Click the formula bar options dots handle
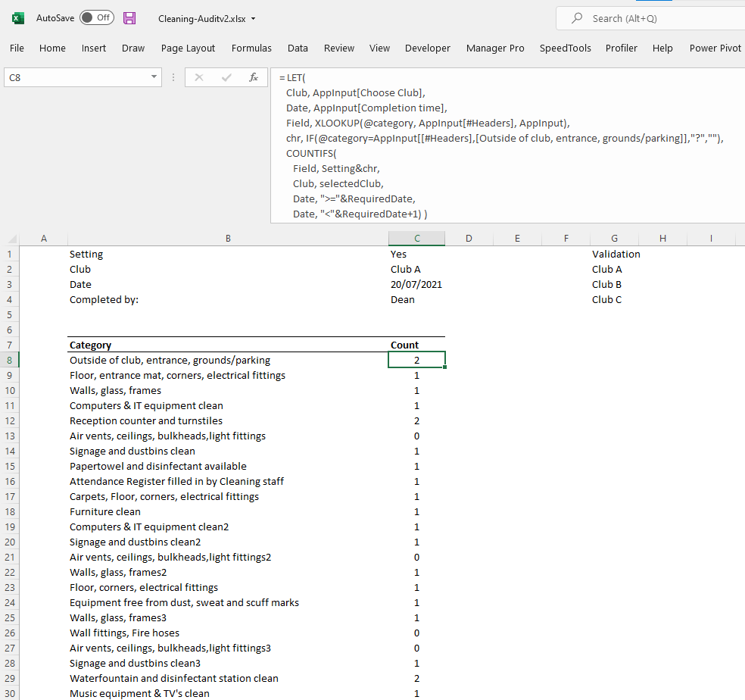Screen dimensions: 745x700 [173, 77]
